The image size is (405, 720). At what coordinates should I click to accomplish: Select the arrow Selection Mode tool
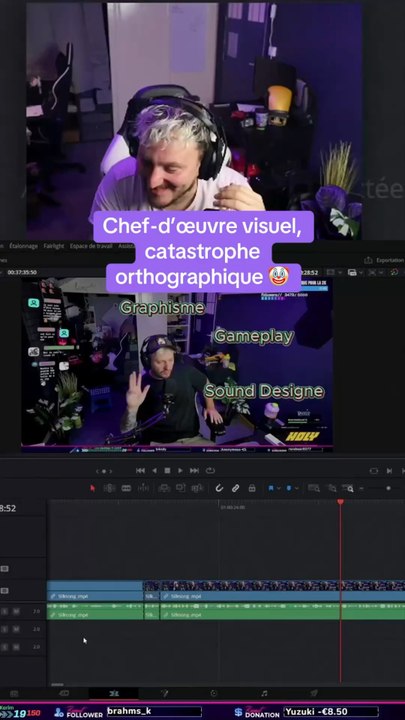pyautogui.click(x=92, y=488)
